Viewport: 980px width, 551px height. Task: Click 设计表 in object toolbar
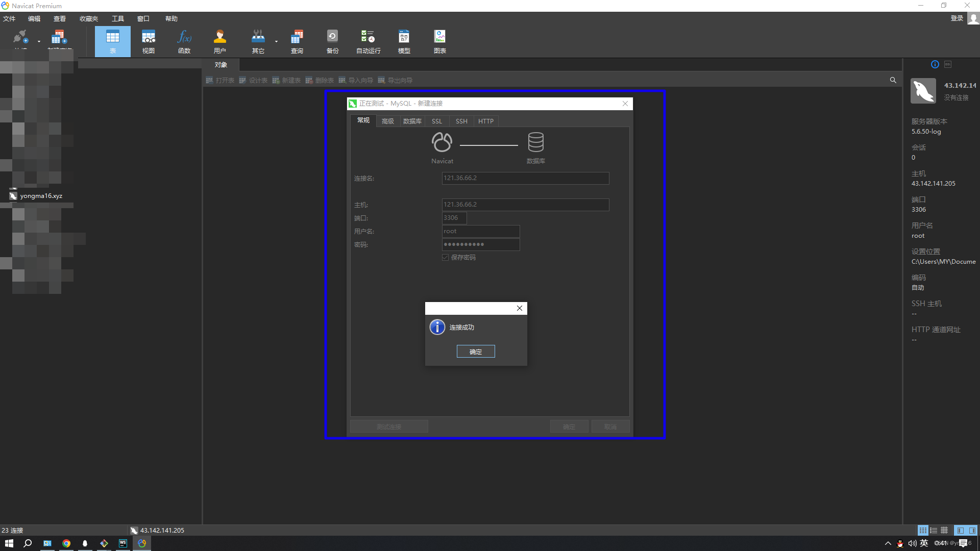pos(253,81)
